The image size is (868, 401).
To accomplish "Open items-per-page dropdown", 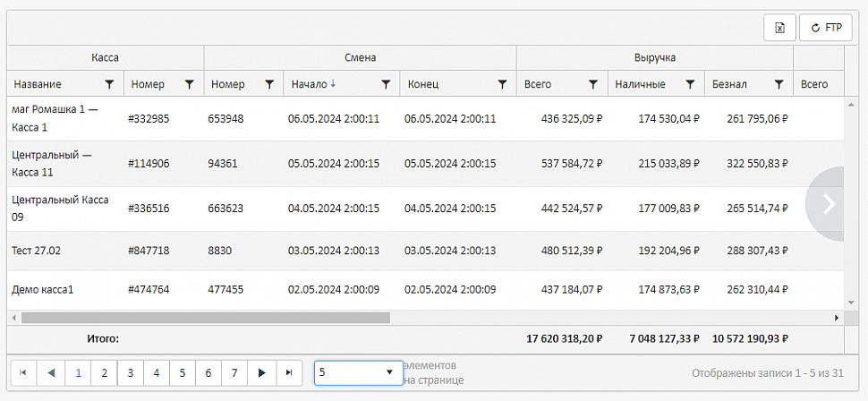I will tap(359, 372).
